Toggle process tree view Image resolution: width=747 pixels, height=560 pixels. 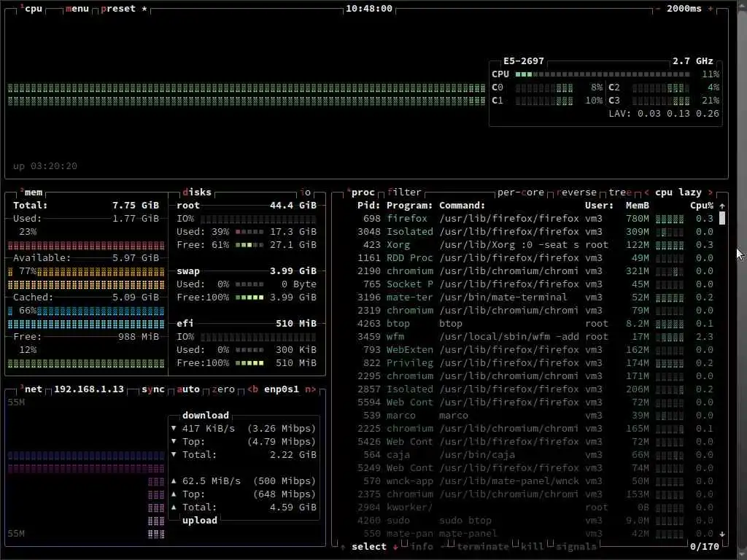(620, 192)
